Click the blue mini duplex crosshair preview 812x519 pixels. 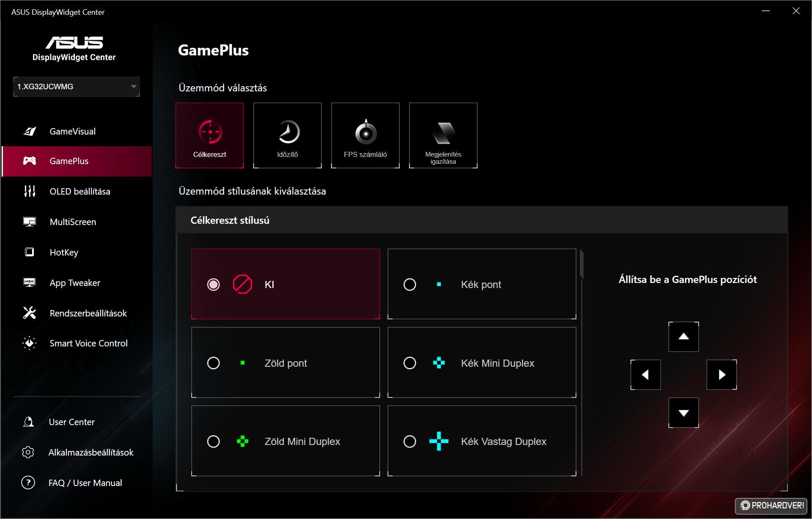(x=439, y=363)
